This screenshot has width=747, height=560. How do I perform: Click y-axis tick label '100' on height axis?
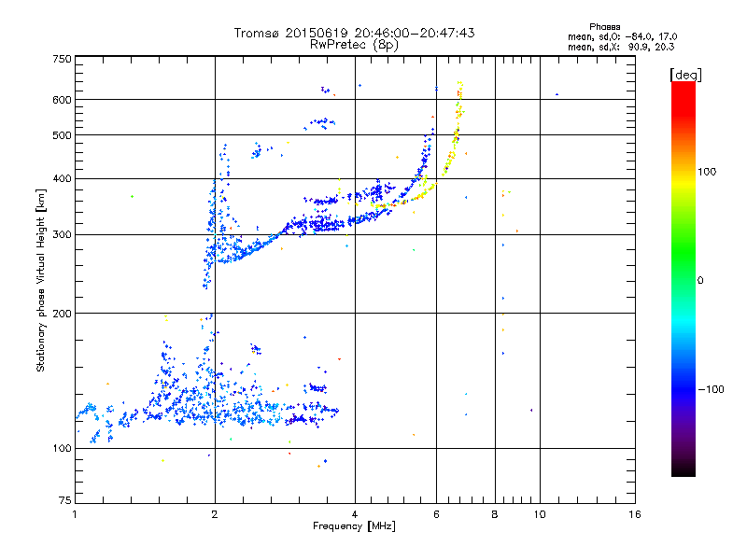point(62,449)
